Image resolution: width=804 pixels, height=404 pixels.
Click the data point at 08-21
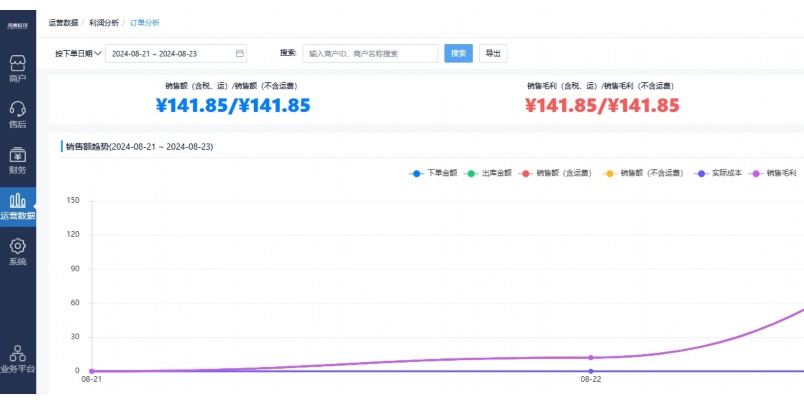click(x=92, y=371)
